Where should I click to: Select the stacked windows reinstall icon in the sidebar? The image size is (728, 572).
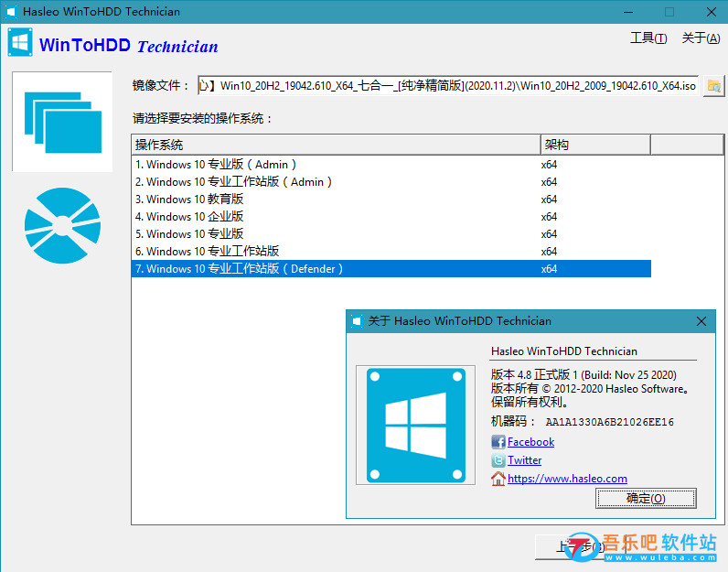click(x=63, y=122)
